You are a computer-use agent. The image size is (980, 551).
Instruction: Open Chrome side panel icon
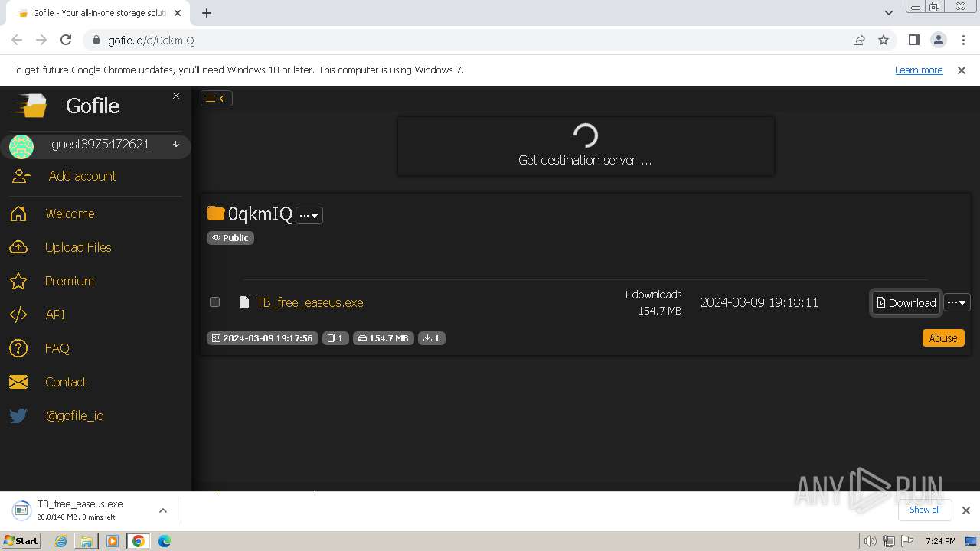[x=914, y=40]
